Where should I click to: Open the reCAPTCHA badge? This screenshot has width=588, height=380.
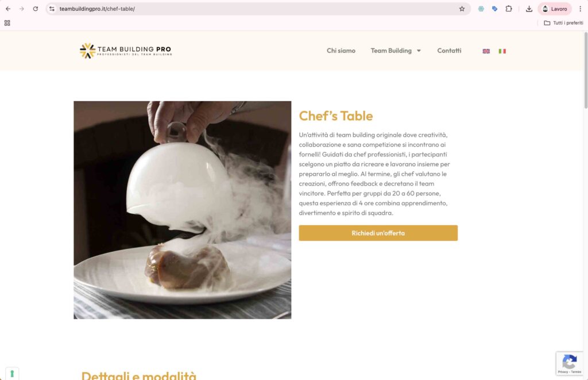pos(569,363)
